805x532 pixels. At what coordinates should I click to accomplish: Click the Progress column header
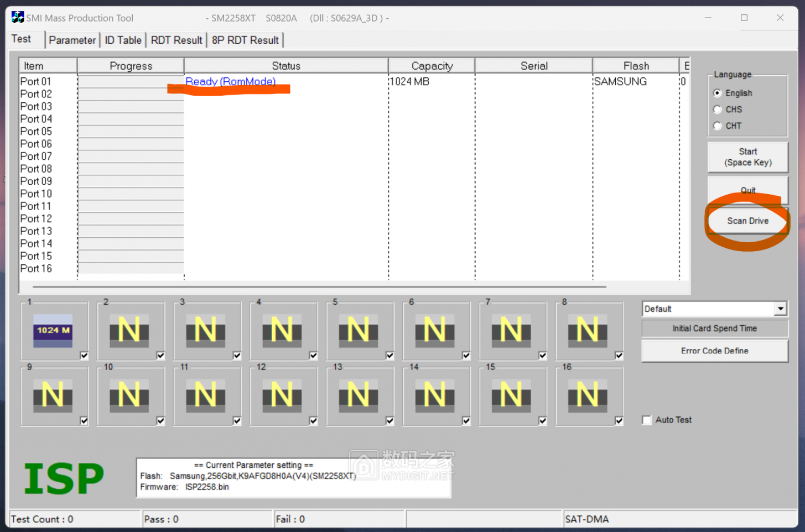pyautogui.click(x=131, y=66)
